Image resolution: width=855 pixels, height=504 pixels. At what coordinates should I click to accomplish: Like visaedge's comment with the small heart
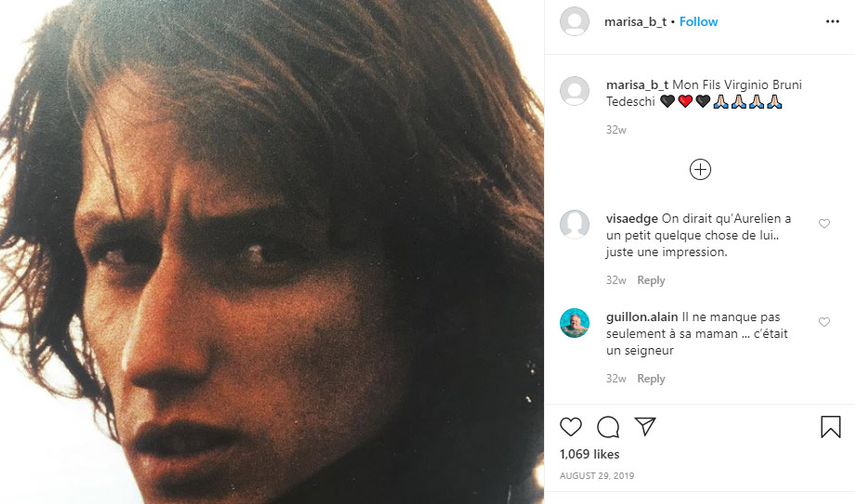tap(823, 224)
